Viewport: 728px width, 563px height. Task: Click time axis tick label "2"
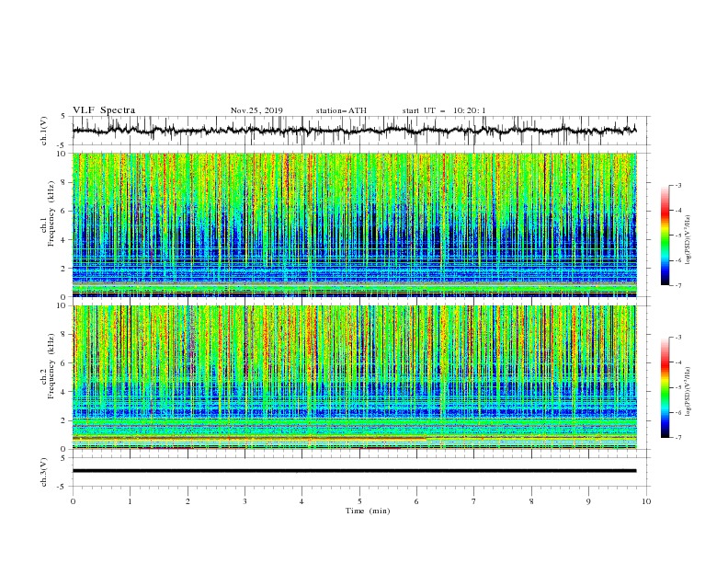(x=188, y=501)
